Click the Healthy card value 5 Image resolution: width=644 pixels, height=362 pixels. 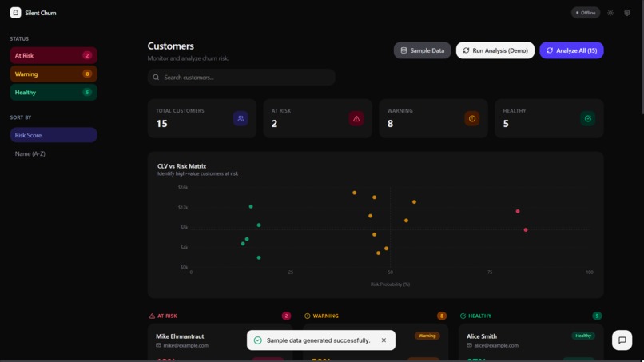click(x=506, y=124)
